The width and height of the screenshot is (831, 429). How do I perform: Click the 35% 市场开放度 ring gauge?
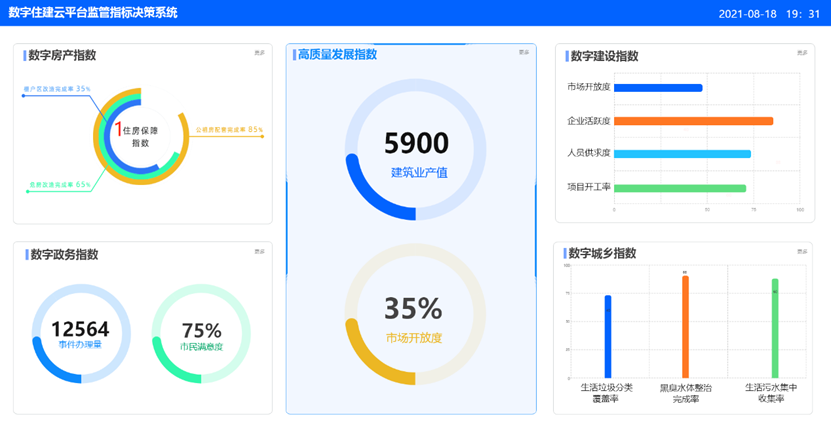(414, 314)
